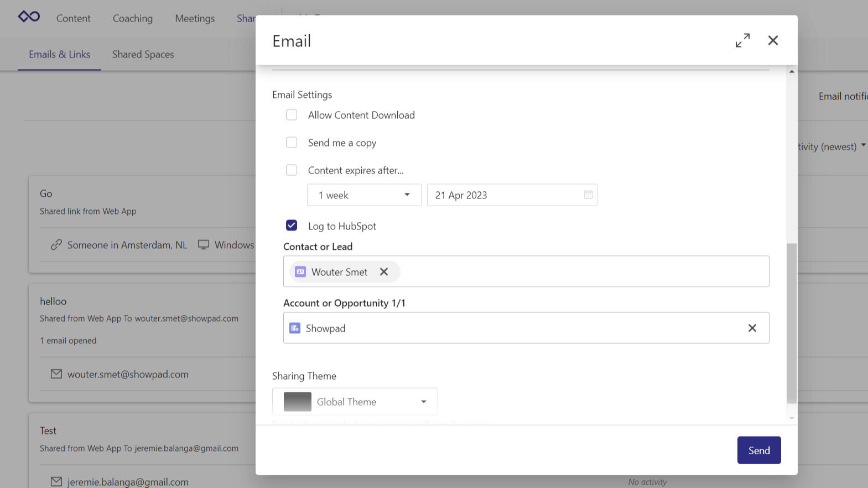Click the monitor icon beside Windows

[x=204, y=245]
